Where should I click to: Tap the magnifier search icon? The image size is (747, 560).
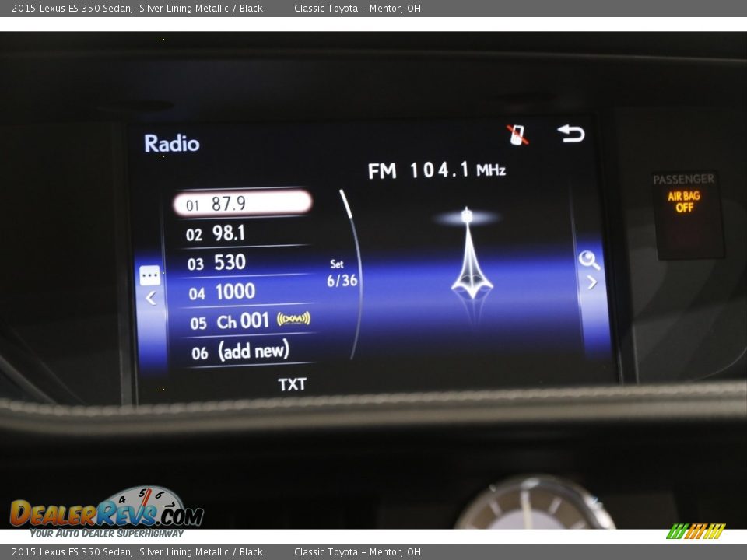coord(589,260)
